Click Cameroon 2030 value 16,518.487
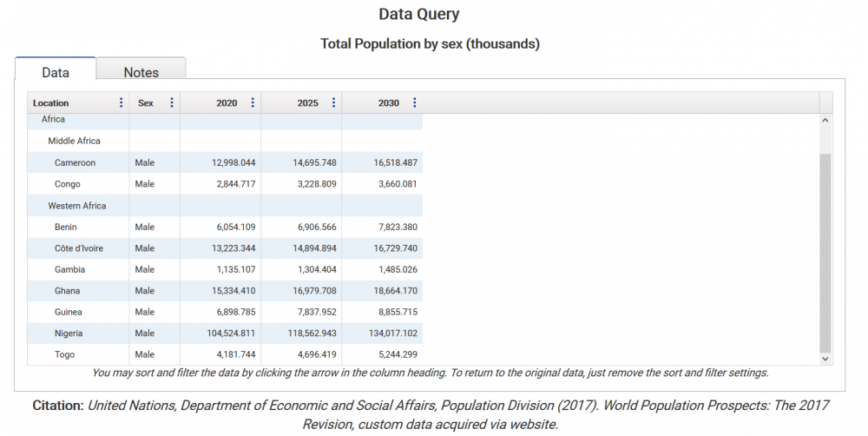868x436 pixels. [395, 163]
